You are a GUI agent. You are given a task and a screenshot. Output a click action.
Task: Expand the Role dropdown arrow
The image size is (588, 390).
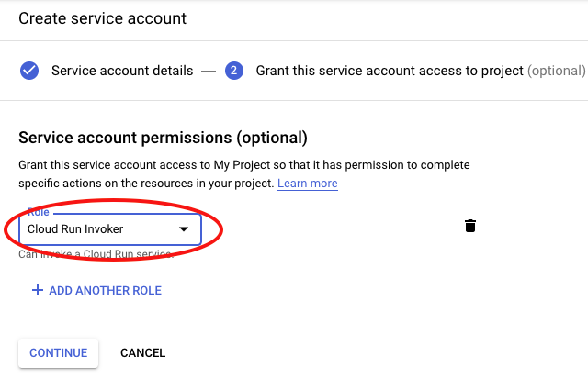point(184,229)
